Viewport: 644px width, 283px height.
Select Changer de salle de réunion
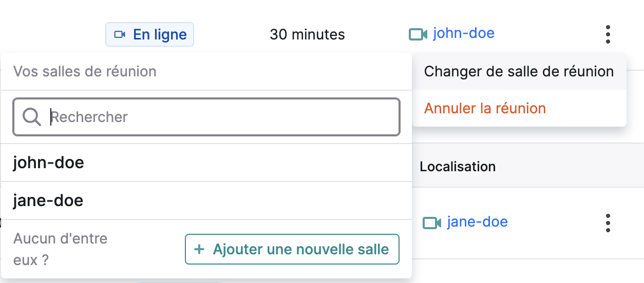click(x=519, y=71)
